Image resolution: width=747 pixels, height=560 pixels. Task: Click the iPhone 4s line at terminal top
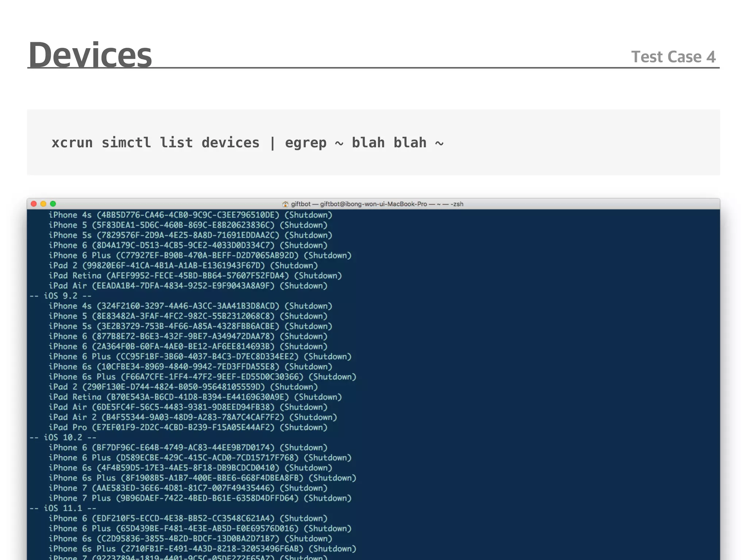click(x=190, y=215)
